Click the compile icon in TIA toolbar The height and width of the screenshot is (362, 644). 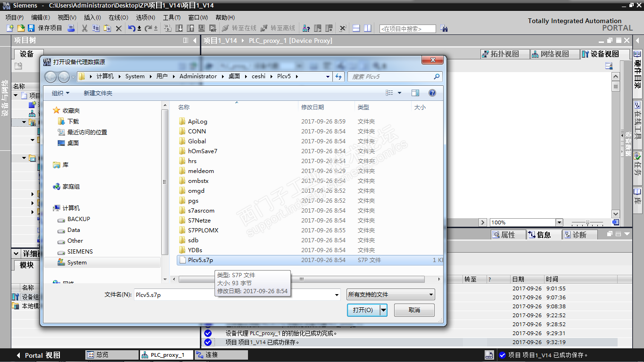tap(168, 28)
